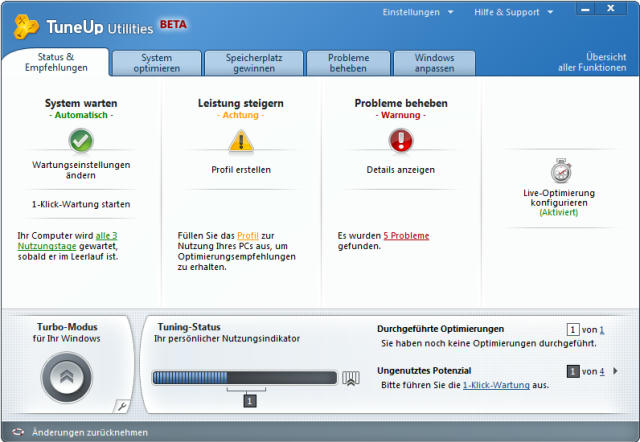Open the orange Profil link
The height and width of the screenshot is (442, 640).
tap(248, 235)
